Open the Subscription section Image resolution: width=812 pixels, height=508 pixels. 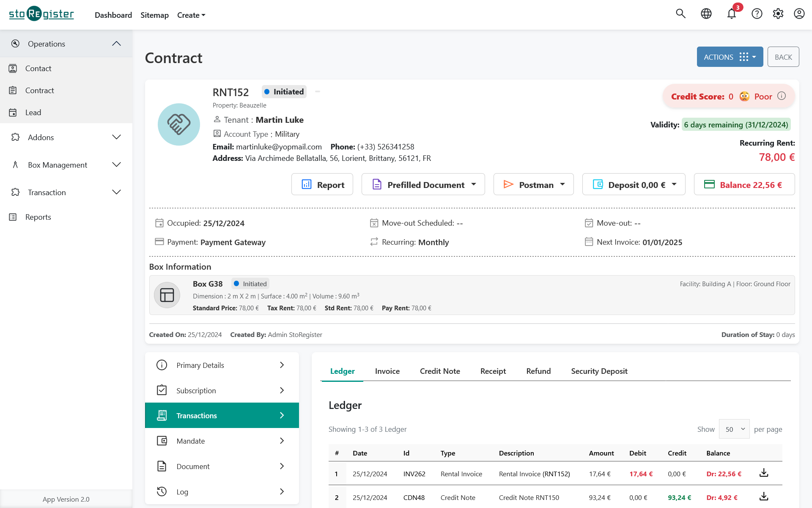click(x=222, y=390)
